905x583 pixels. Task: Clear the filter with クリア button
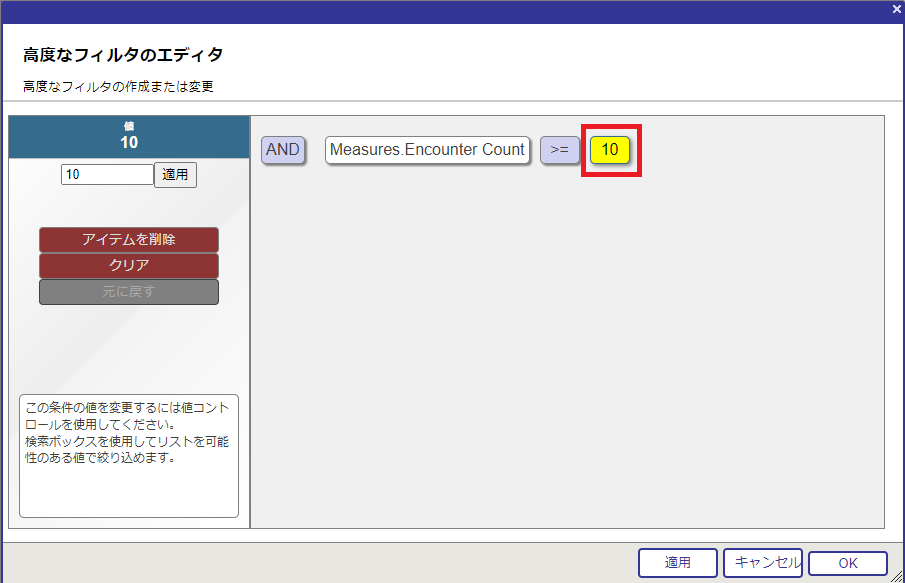point(129,266)
